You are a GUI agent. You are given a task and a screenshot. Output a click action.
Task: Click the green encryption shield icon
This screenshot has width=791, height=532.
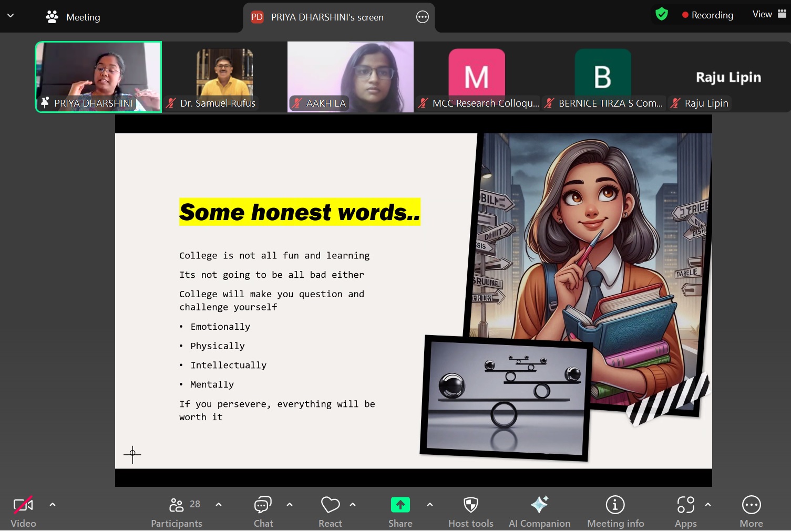[662, 14]
